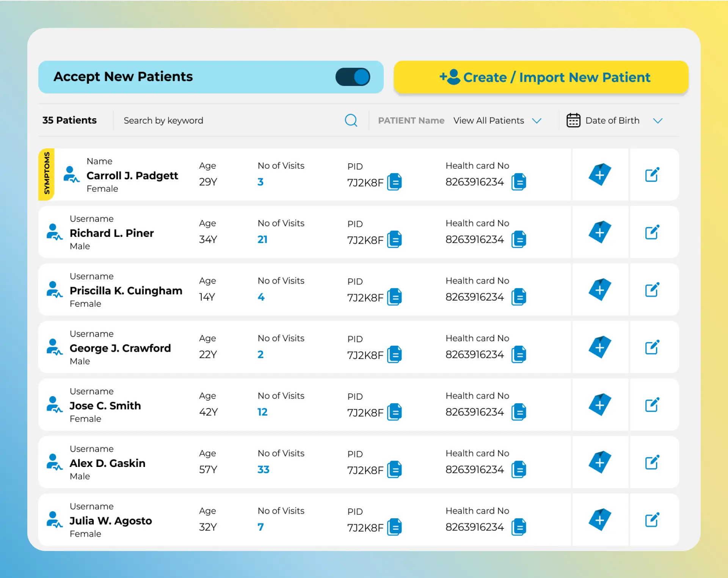Copy Carroll J. Padgett's PID
Screen dimensions: 728x578
point(394,182)
